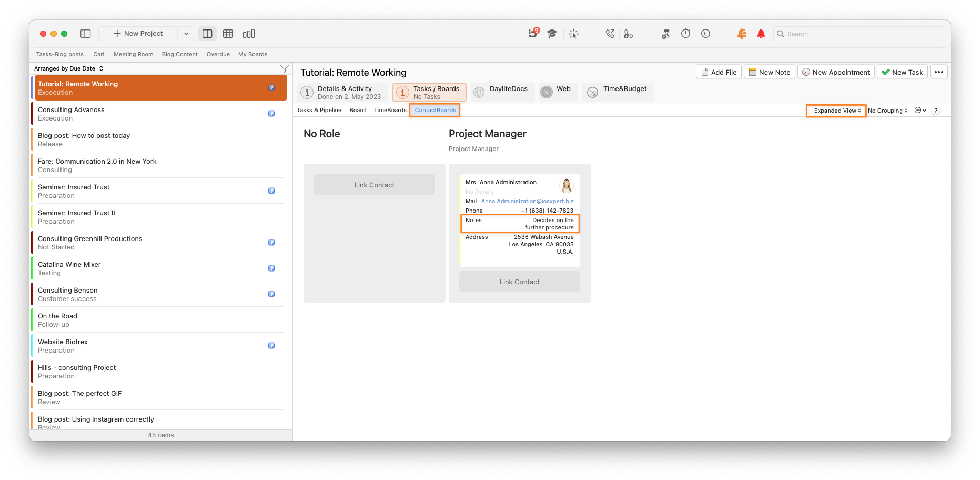Click the New Task button

pos(902,72)
